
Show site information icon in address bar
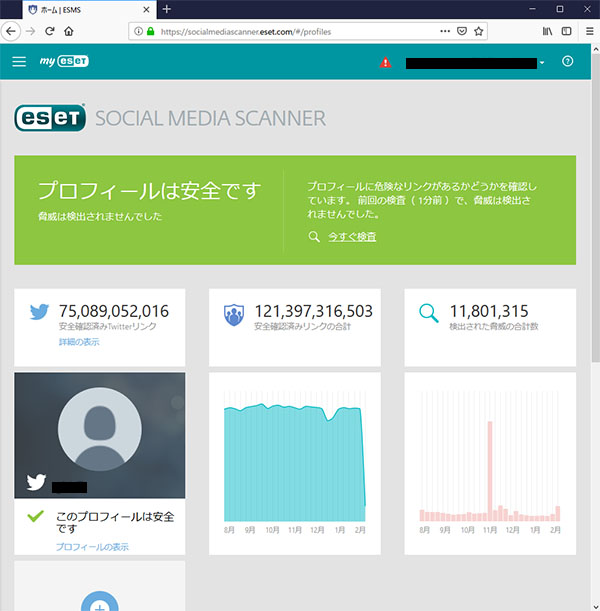pyautogui.click(x=138, y=31)
